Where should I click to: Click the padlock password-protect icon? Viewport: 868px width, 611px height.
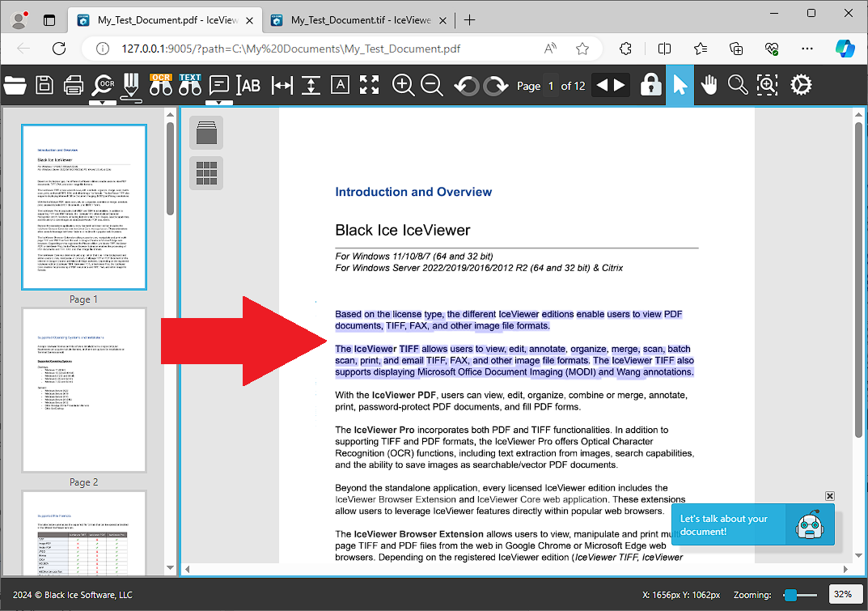coord(650,85)
